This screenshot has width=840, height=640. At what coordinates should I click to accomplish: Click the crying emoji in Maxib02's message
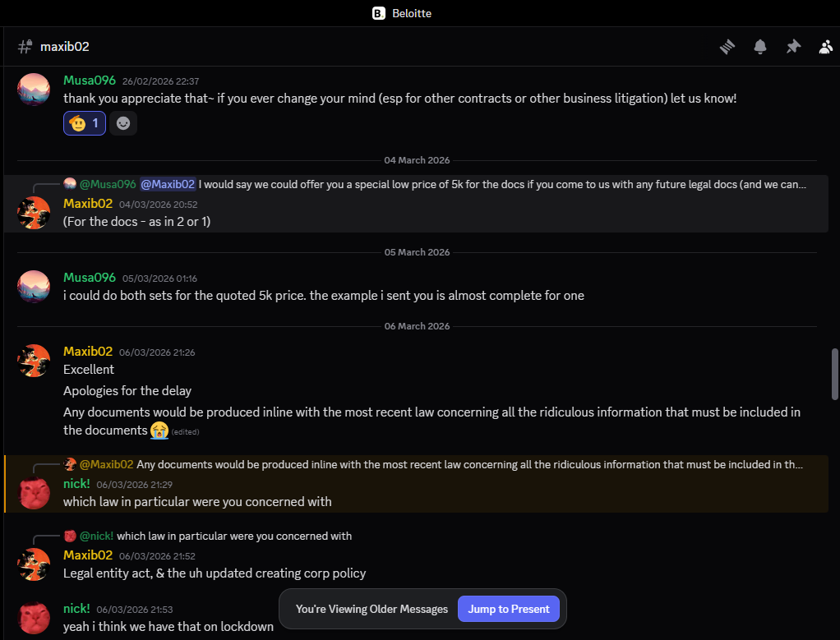[x=159, y=430]
